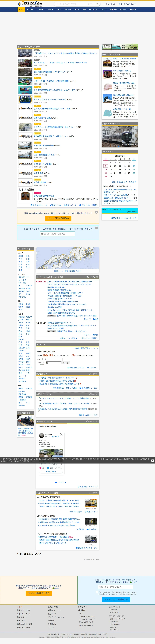The width and height of the screenshot is (155, 644).
Task: Open article 実は「少数派」！阪急の「伝統色」
Action: click(x=60, y=62)
